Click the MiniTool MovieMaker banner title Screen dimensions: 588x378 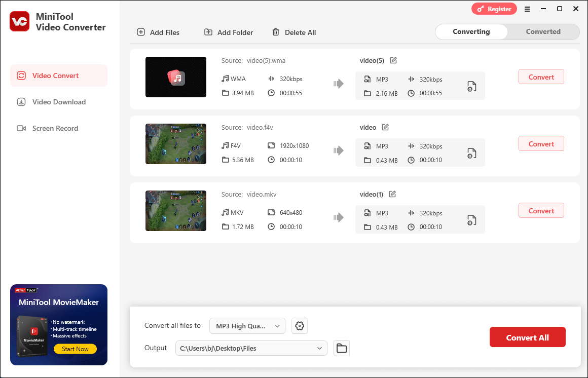pyautogui.click(x=59, y=303)
